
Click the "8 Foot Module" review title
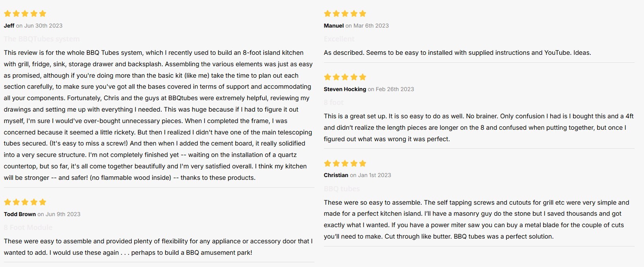click(x=28, y=228)
